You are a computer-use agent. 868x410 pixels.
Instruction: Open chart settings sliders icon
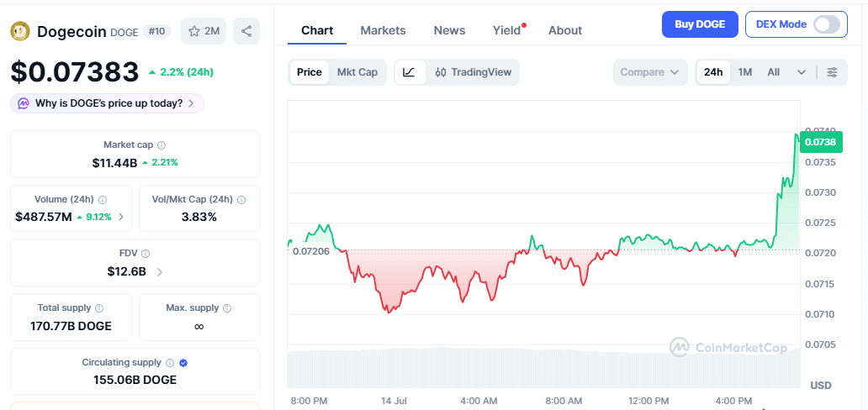coord(832,72)
